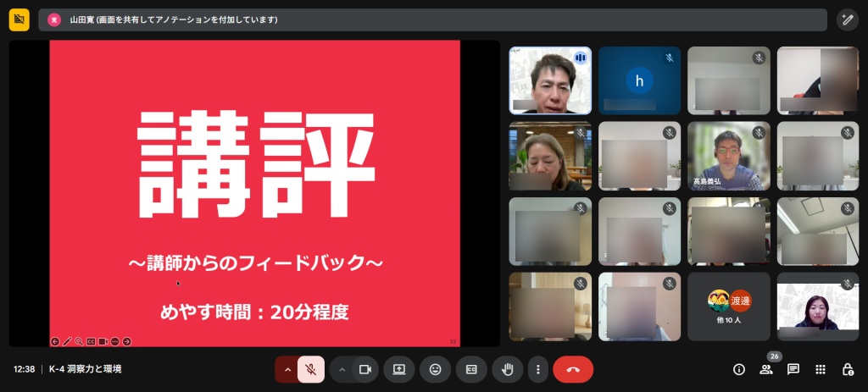This screenshot has width=868, height=392.
Task: Toggle the camera off
Action: coord(365,369)
